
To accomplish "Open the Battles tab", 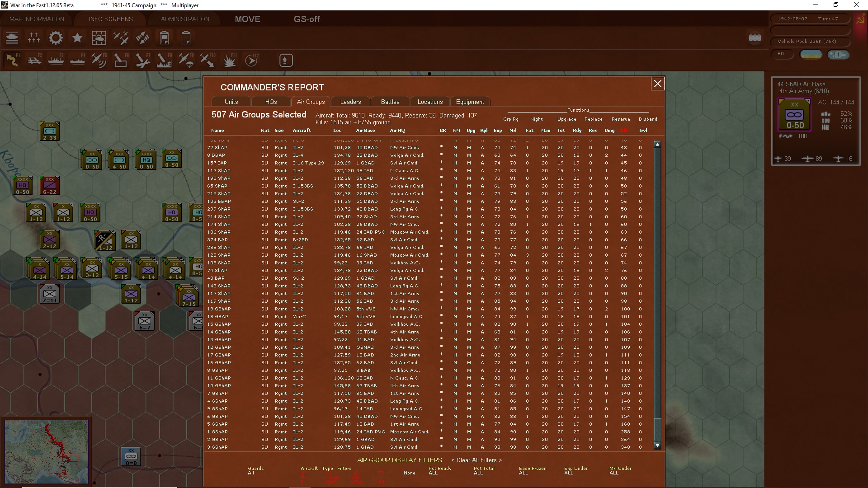I will click(x=390, y=102).
